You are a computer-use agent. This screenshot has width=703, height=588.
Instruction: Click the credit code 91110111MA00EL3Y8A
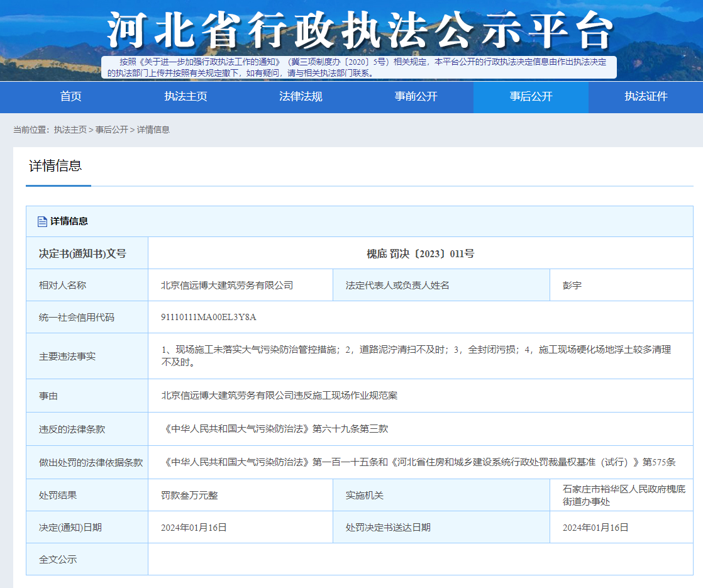(209, 317)
